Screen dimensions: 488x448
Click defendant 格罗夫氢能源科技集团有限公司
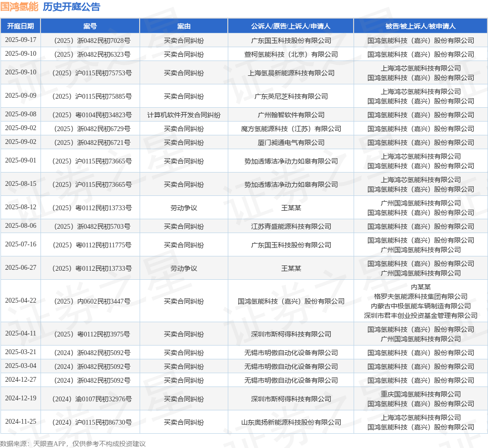click(x=420, y=296)
